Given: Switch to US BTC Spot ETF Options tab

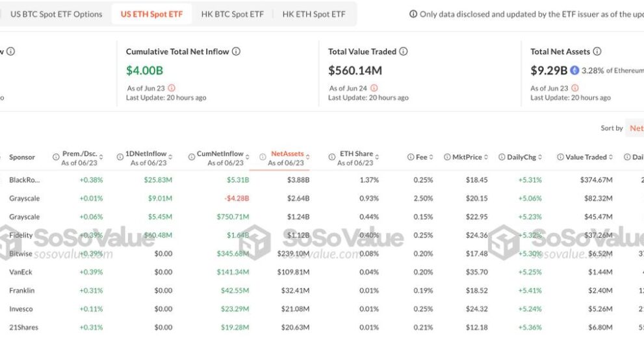Looking at the screenshot, I should coord(57,14).
